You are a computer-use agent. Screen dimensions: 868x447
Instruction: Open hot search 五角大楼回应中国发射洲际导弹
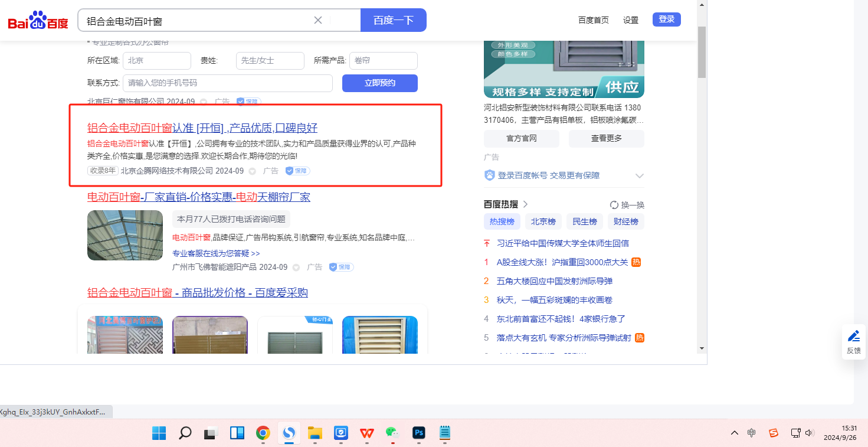point(555,281)
